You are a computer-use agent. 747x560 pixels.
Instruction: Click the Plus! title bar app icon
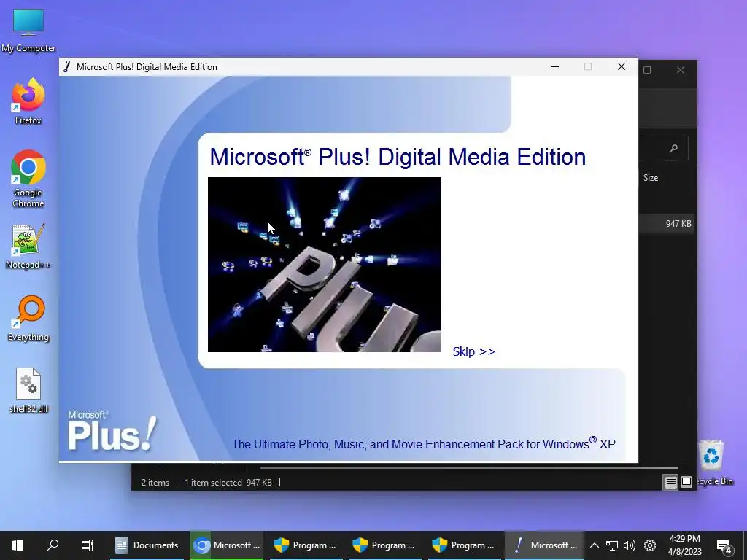[x=66, y=66]
